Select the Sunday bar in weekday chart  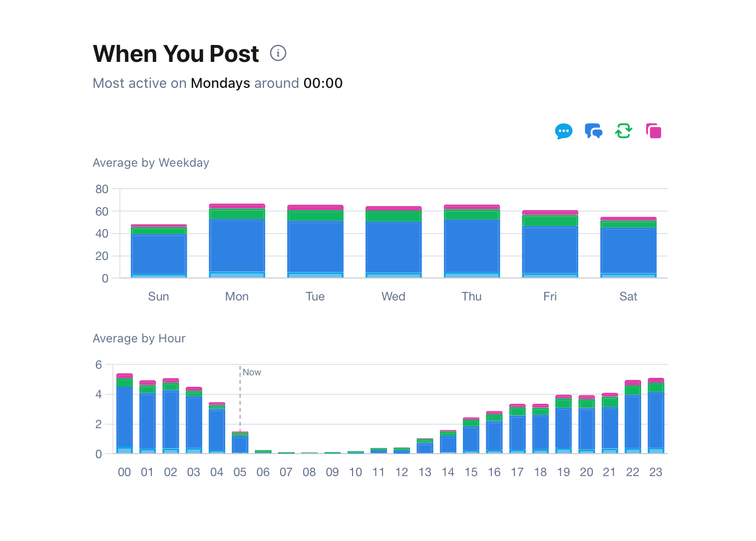tap(159, 255)
